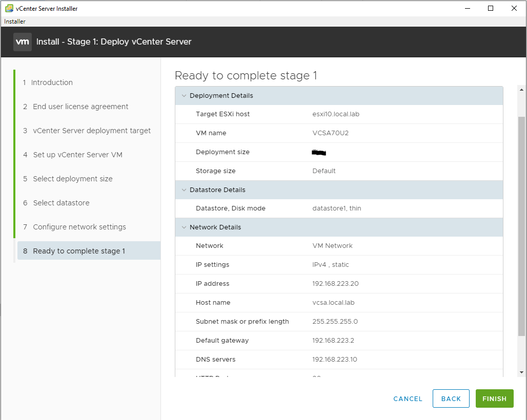Image resolution: width=527 pixels, height=420 pixels.
Task: Click the datastore1, thin value
Action: coord(337,208)
